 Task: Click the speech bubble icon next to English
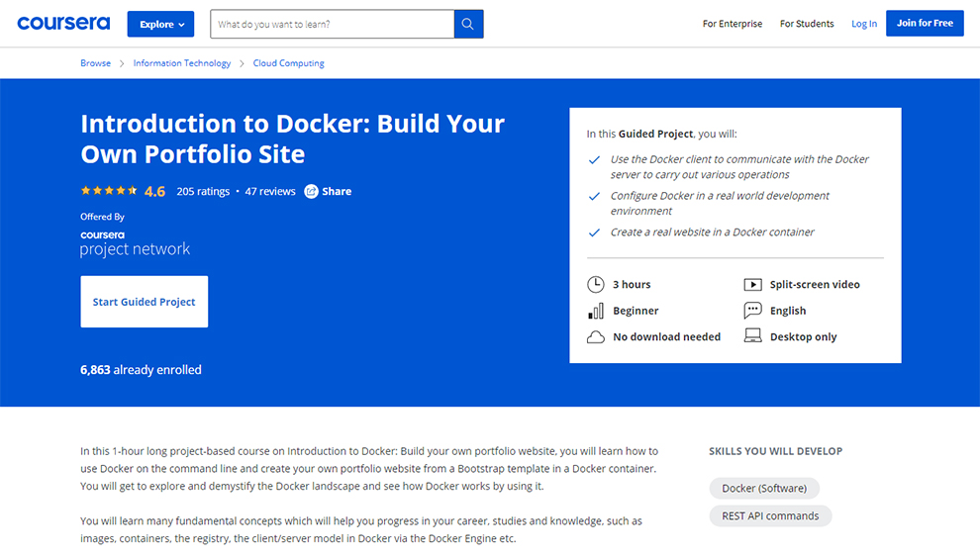752,310
